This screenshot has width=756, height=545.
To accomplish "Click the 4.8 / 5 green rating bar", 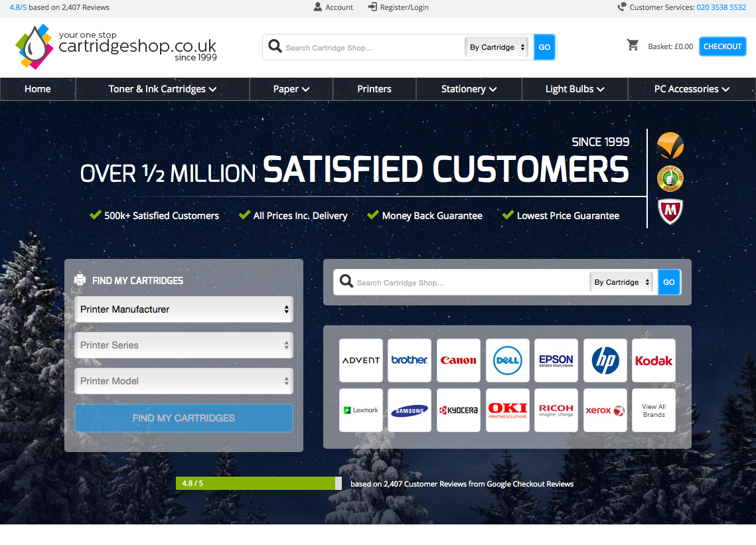I will point(258,483).
